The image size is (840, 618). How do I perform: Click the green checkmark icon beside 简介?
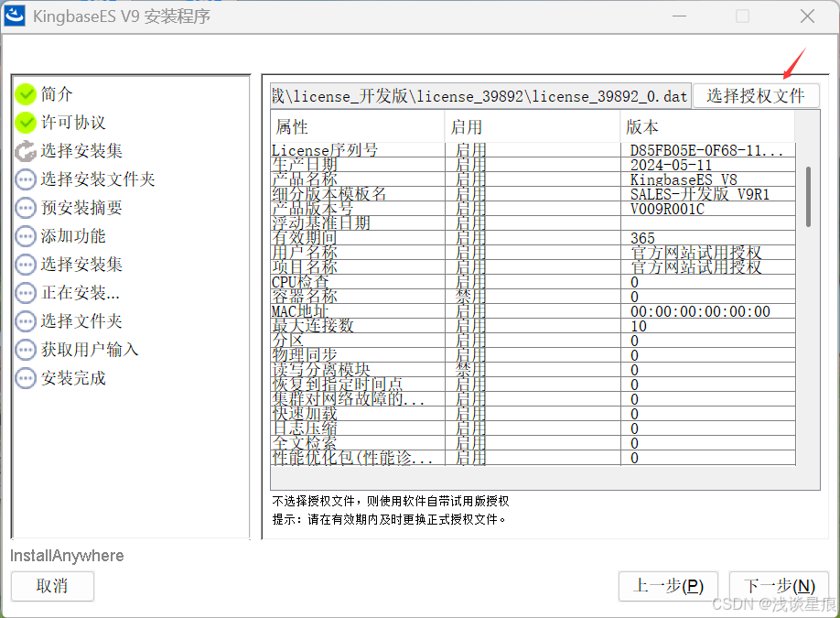click(x=26, y=94)
